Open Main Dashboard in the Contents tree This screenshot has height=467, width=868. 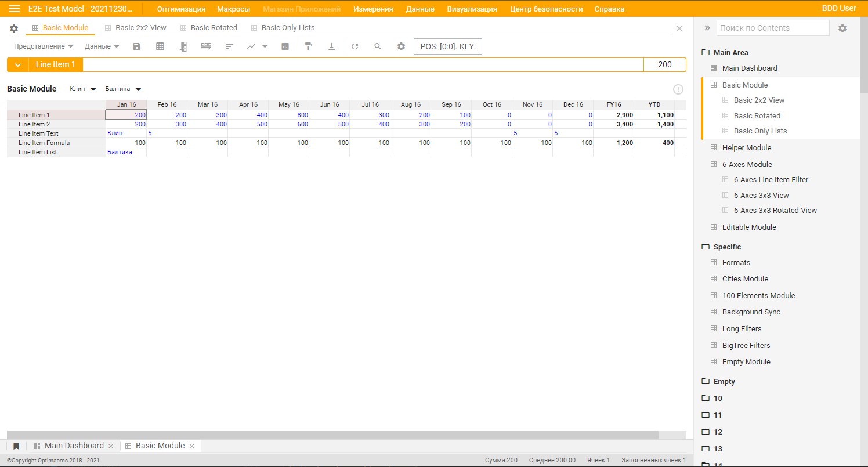(750, 68)
